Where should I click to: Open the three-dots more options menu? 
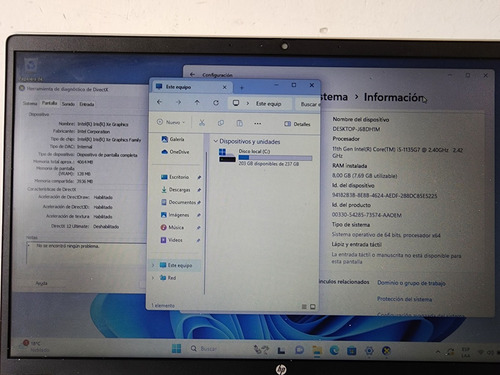point(257,123)
